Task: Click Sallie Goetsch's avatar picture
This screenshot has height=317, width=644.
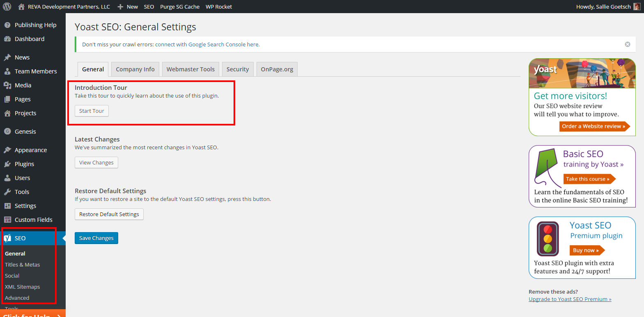Action: click(x=637, y=7)
